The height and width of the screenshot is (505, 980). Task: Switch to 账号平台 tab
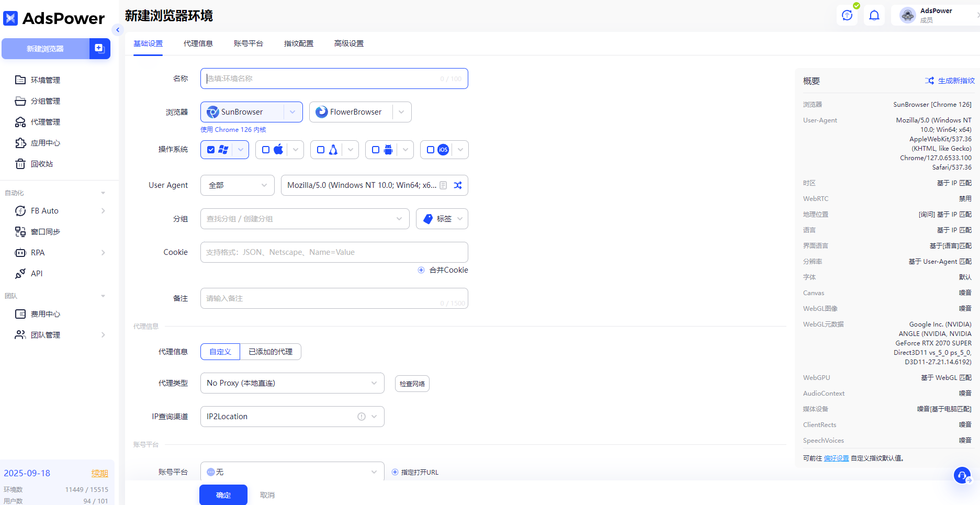coord(249,43)
